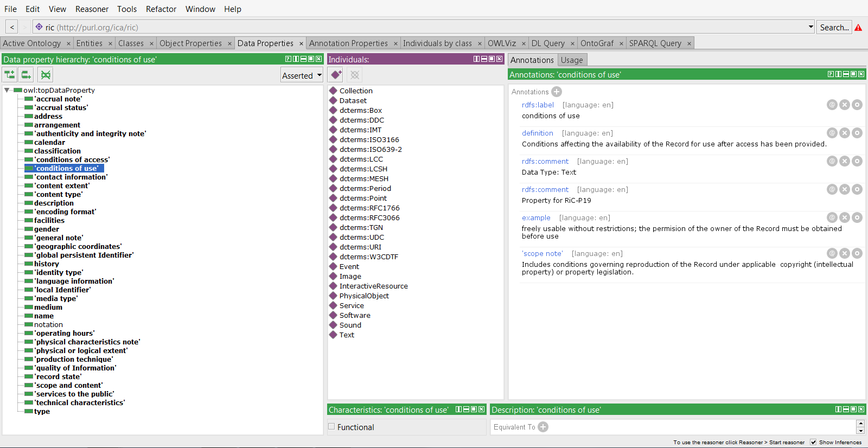Viewport: 868px width, 448px height.
Task: Edit the definition annotation
Action: coord(857,133)
